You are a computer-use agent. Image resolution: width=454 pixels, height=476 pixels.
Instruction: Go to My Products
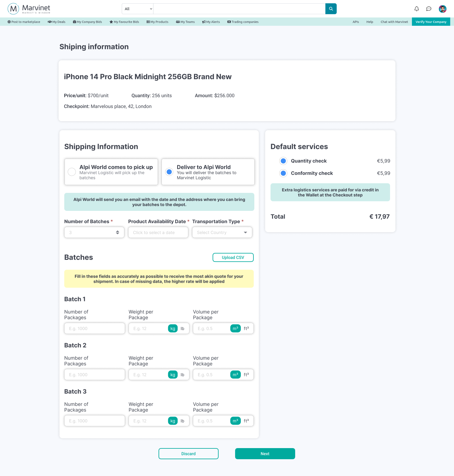point(157,22)
